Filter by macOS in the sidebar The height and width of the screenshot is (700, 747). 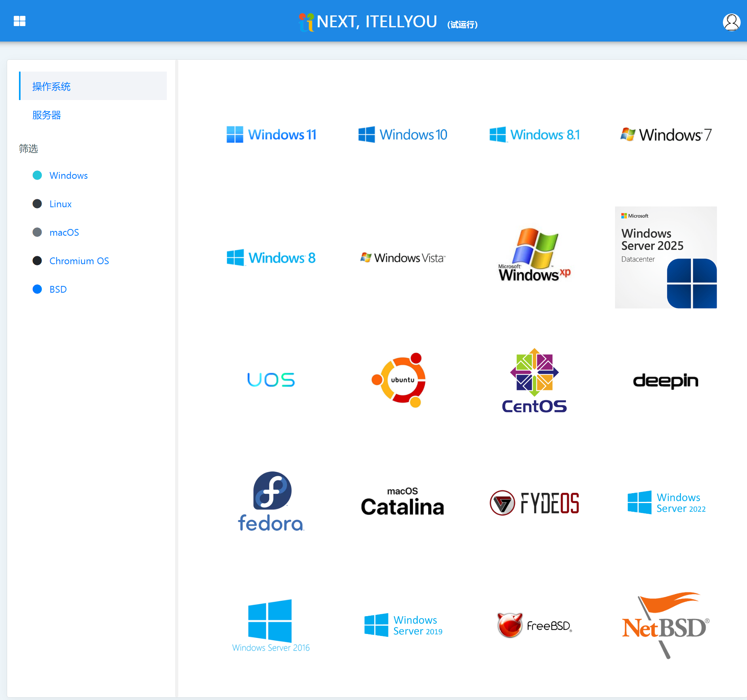(x=64, y=233)
